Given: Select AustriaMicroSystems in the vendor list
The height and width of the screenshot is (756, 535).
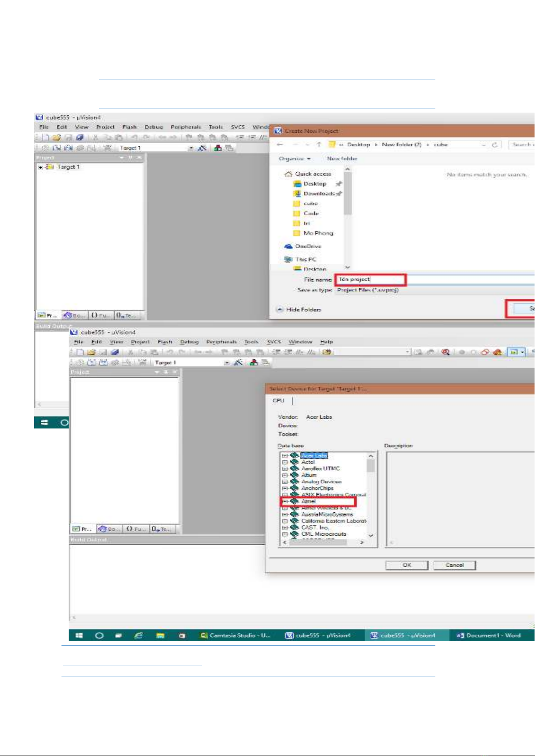Looking at the screenshot, I should click(x=327, y=515).
